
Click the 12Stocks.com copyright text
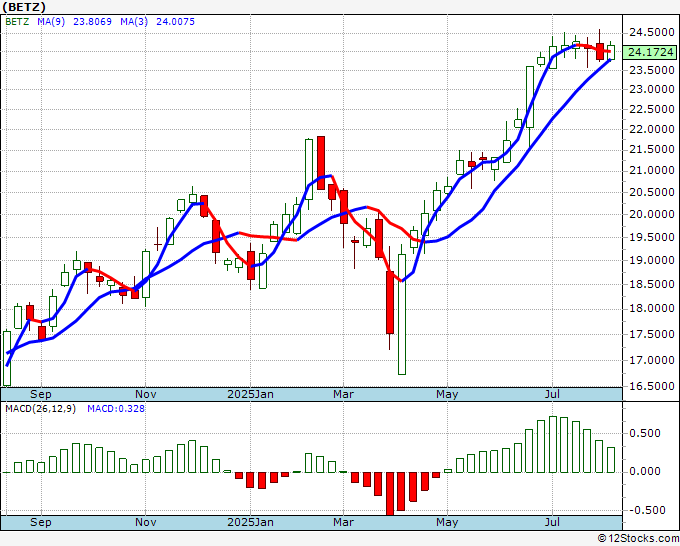point(638,538)
